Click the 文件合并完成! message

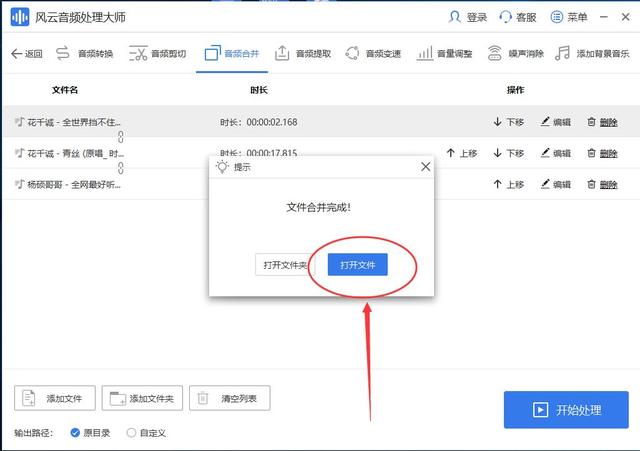(318, 207)
